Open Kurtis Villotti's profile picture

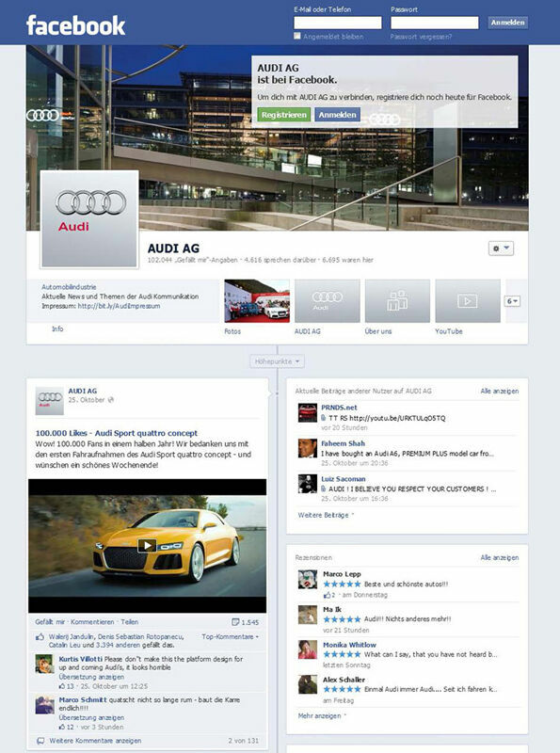[x=44, y=664]
